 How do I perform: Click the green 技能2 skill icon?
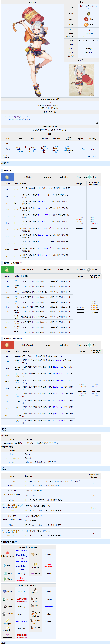pos(7,269)
